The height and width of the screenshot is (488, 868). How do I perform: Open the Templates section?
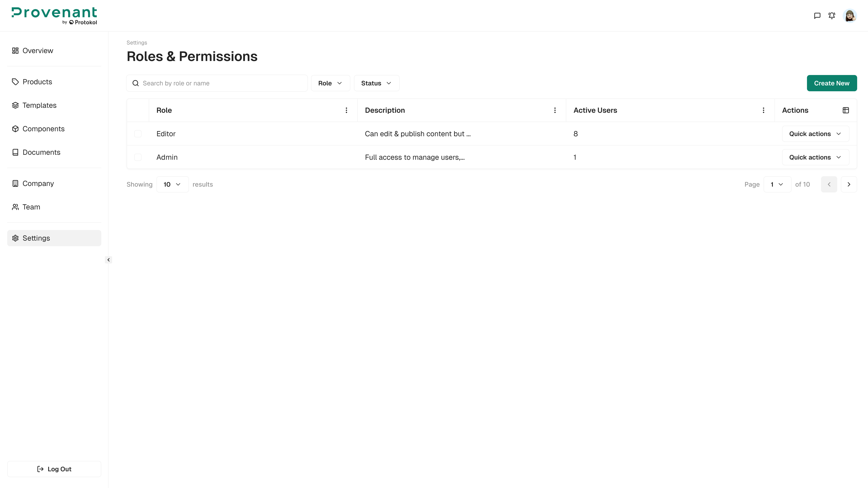[x=39, y=105]
